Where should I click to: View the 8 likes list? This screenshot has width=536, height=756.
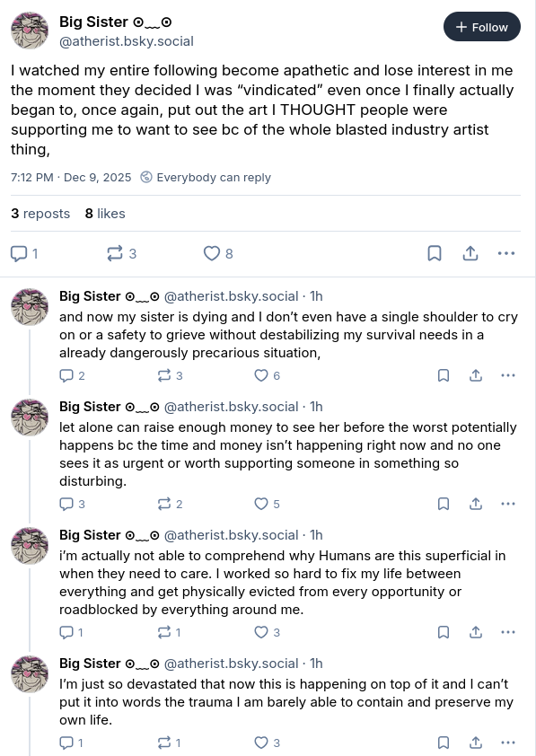point(105,214)
